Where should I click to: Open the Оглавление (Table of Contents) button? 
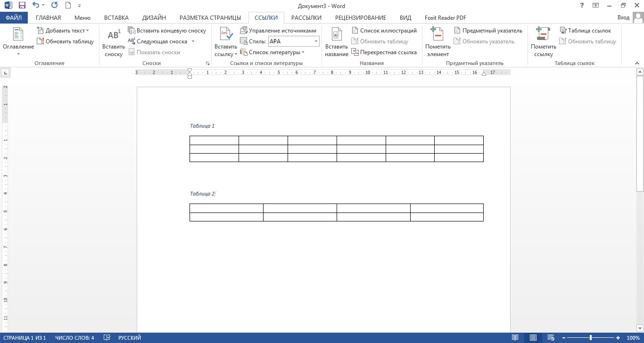pos(18,41)
